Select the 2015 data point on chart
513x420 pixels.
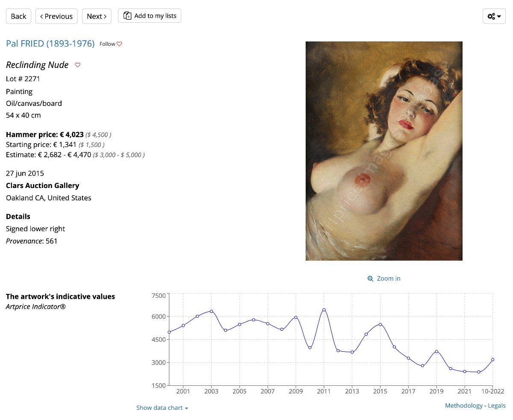[380, 324]
